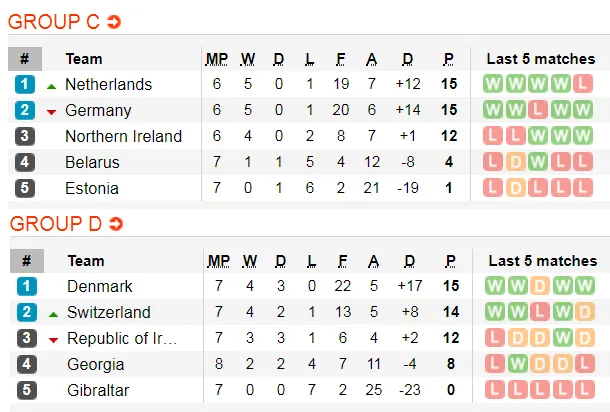Click rank 5 badge next to Gibraltar
This screenshot has height=412, width=610.
tap(25, 390)
